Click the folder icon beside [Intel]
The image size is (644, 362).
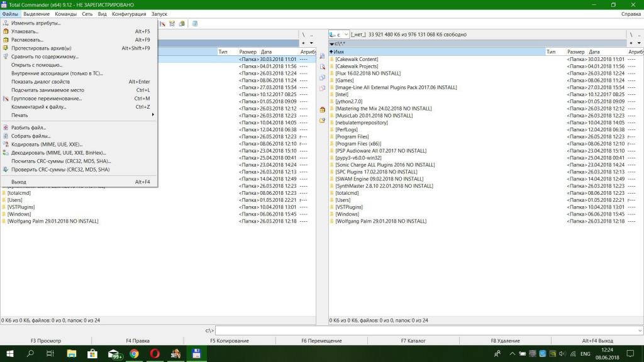pyautogui.click(x=332, y=94)
